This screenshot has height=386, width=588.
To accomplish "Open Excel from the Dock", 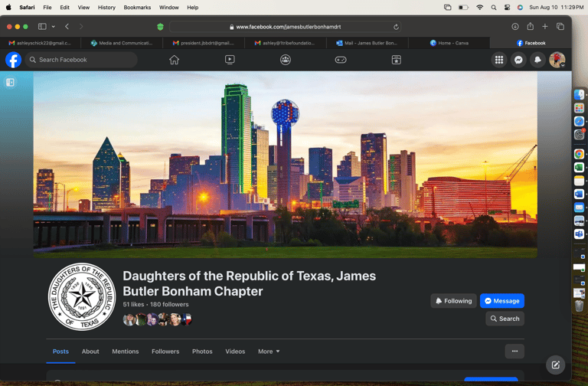I will pos(579,167).
